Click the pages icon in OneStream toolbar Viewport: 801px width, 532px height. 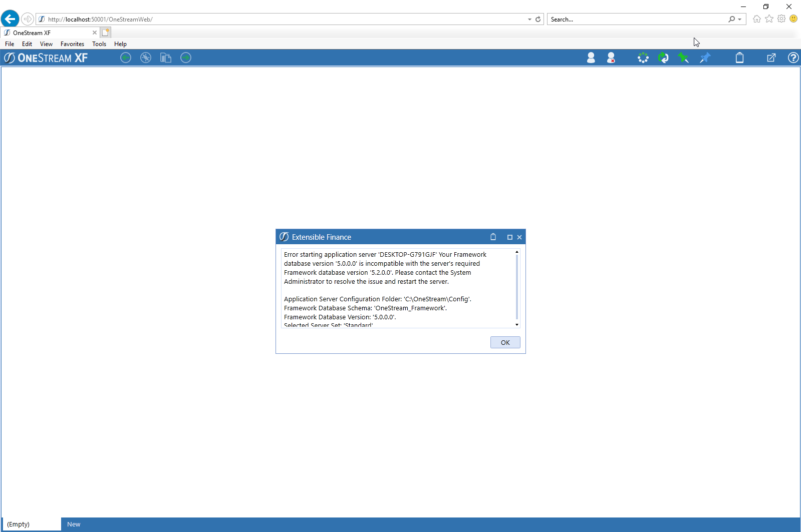point(166,58)
